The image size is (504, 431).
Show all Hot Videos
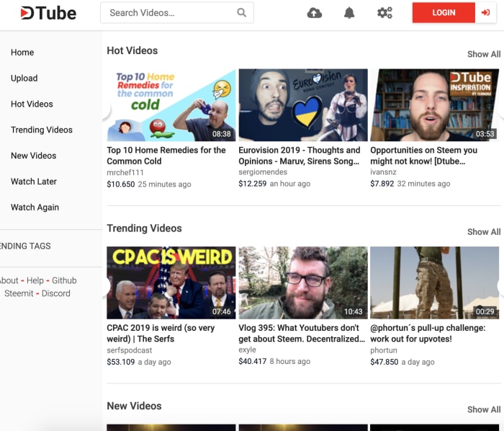point(483,54)
